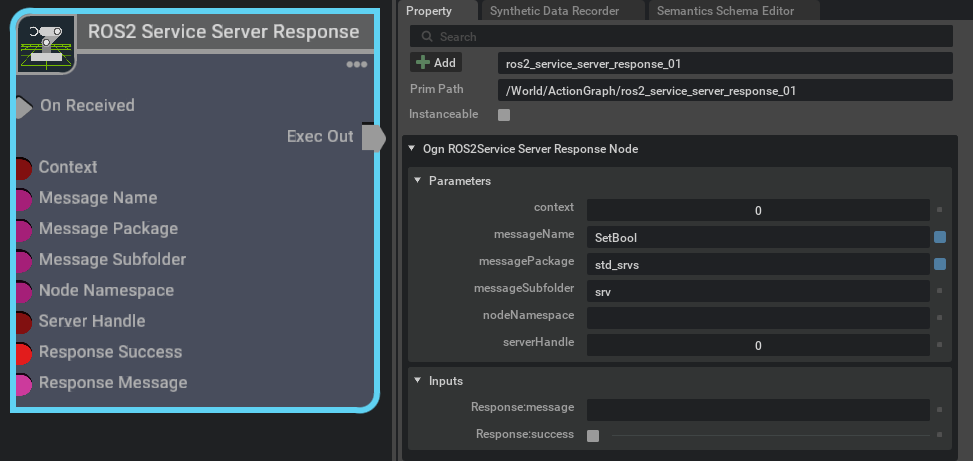Click the Response Success input pin

pos(23,353)
